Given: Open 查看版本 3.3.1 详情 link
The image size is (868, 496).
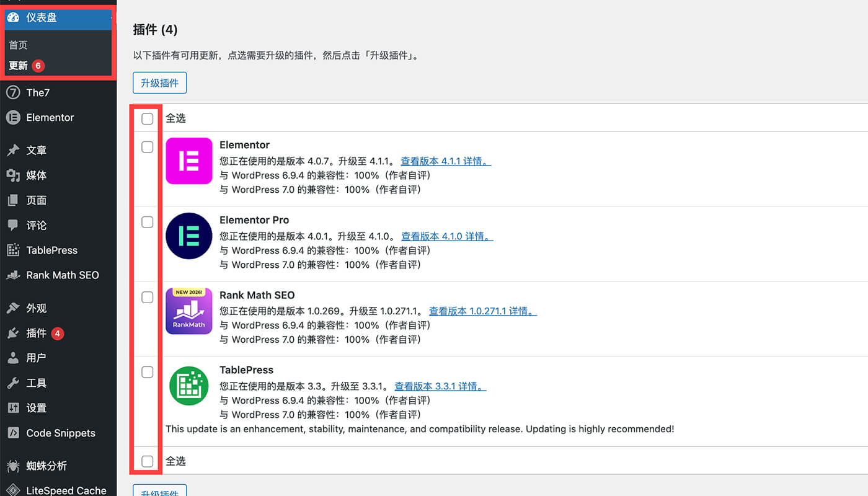Looking at the screenshot, I should tap(440, 386).
